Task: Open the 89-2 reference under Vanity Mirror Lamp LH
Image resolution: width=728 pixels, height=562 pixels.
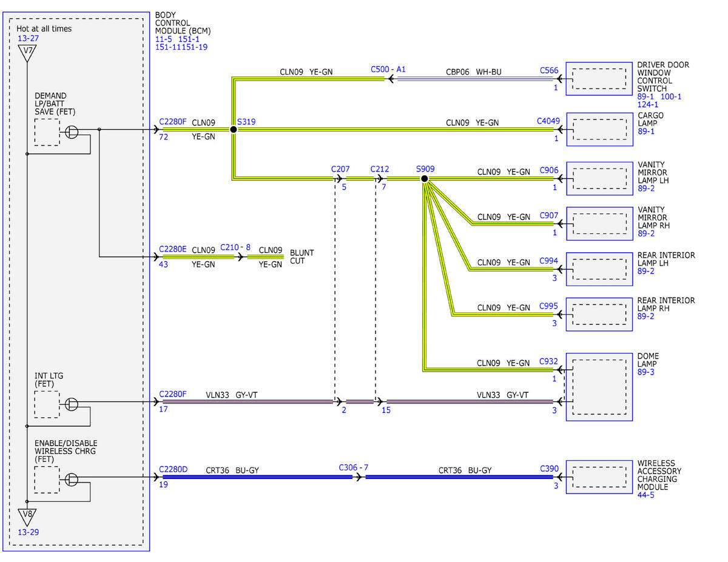Action: pos(646,188)
